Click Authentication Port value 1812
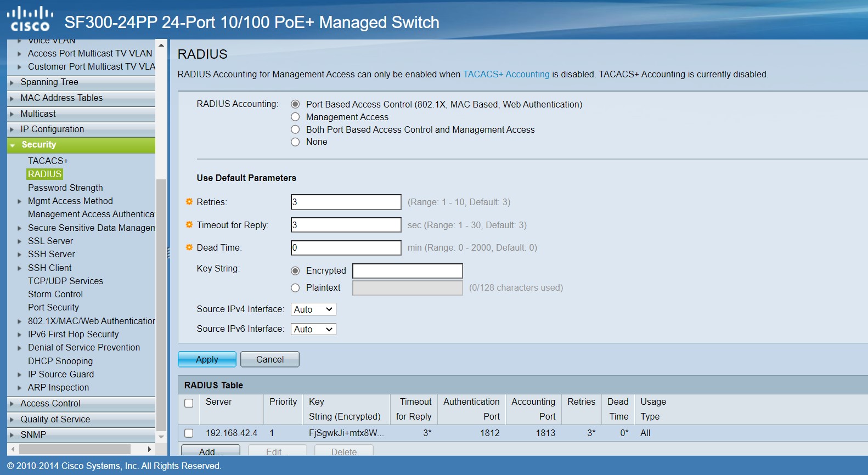 pyautogui.click(x=490, y=433)
